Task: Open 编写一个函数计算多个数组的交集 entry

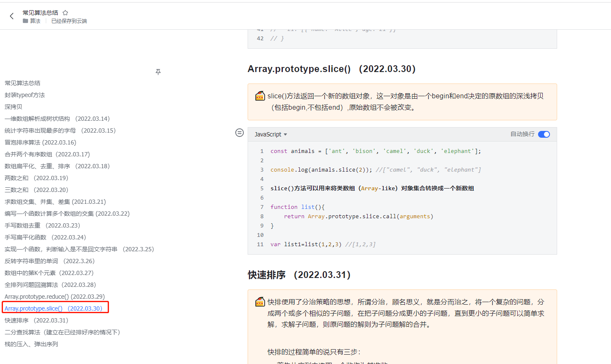Action: (67, 214)
